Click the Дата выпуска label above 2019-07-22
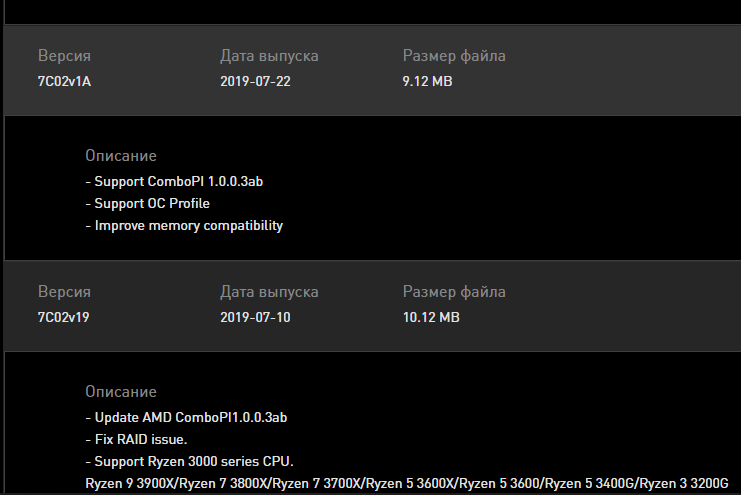The height and width of the screenshot is (495, 741). pos(269,56)
